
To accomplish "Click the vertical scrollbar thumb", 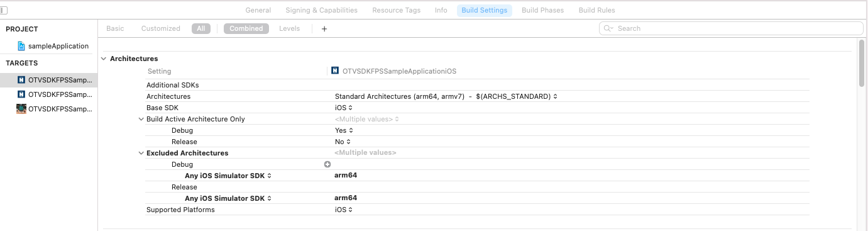I will click(x=862, y=62).
